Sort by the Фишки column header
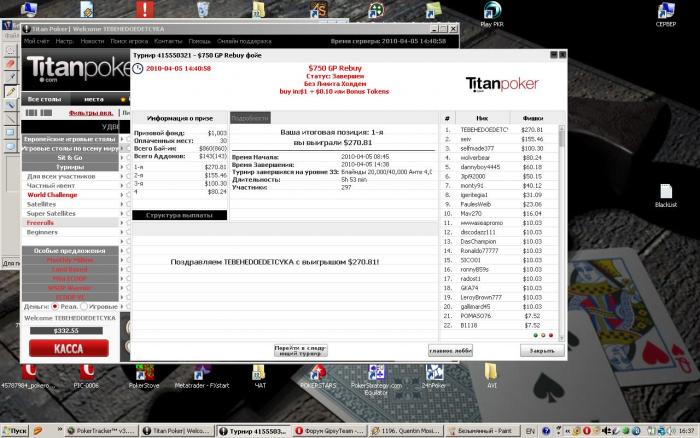Image resolution: width=700 pixels, height=438 pixels. pos(533,118)
